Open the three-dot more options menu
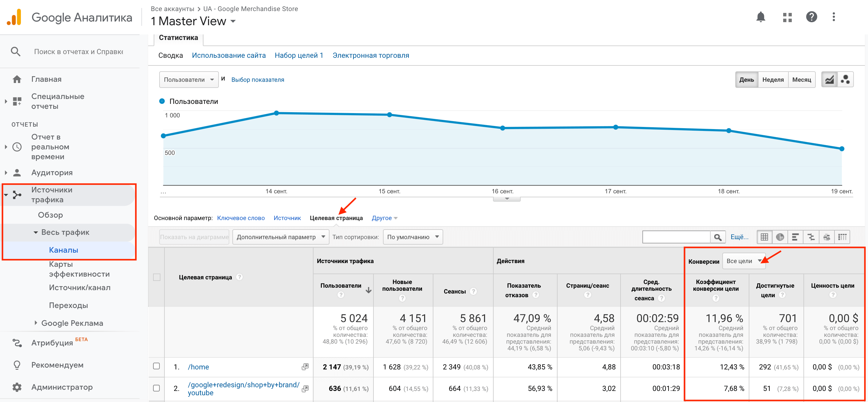Screen dimensions: 868x402 [x=834, y=17]
